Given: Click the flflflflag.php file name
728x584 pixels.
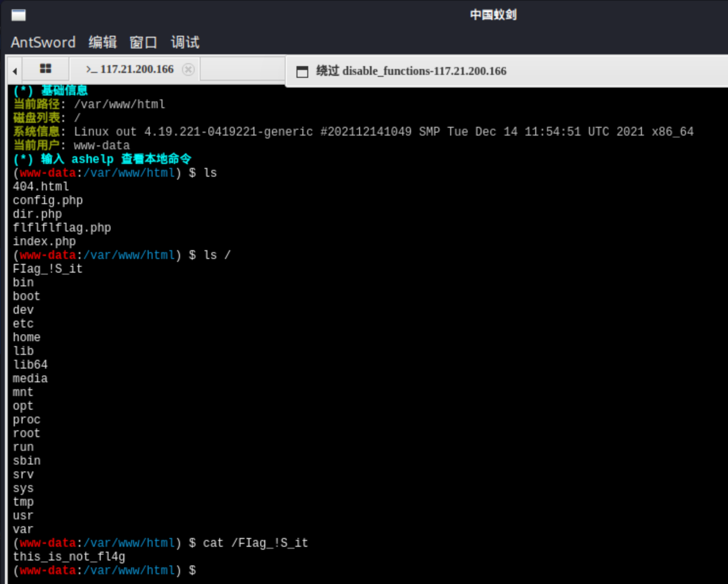Looking at the screenshot, I should coord(62,228).
